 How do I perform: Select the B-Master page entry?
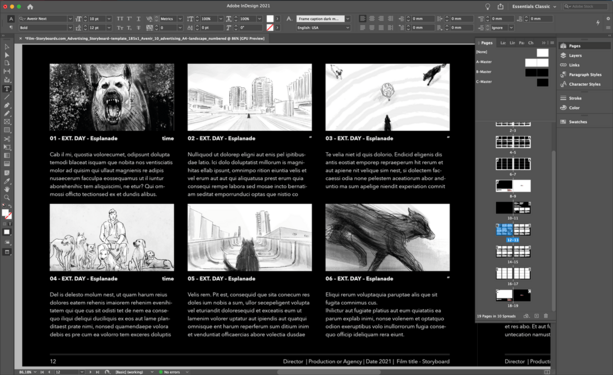coord(513,72)
